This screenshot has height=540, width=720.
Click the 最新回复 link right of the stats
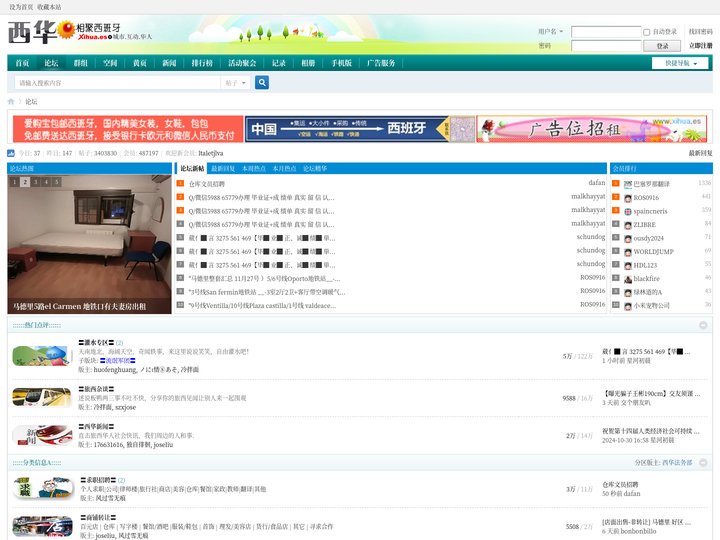pos(700,153)
